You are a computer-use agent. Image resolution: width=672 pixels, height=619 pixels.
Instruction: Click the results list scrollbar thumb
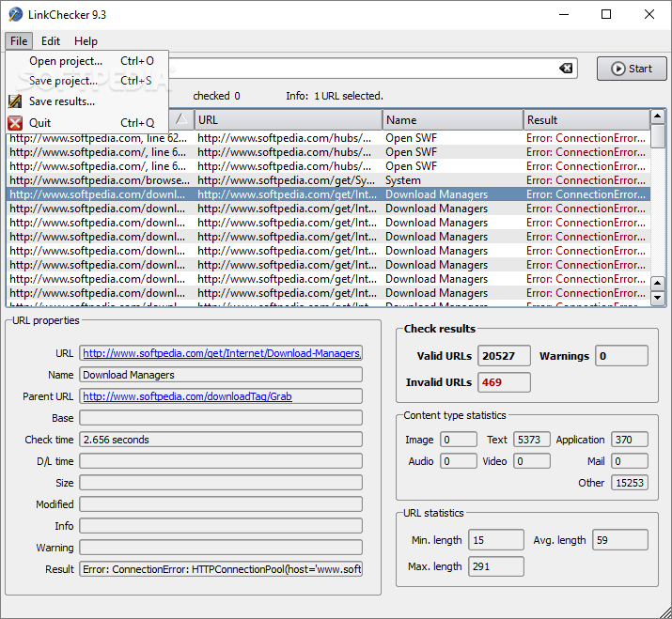coord(657,135)
